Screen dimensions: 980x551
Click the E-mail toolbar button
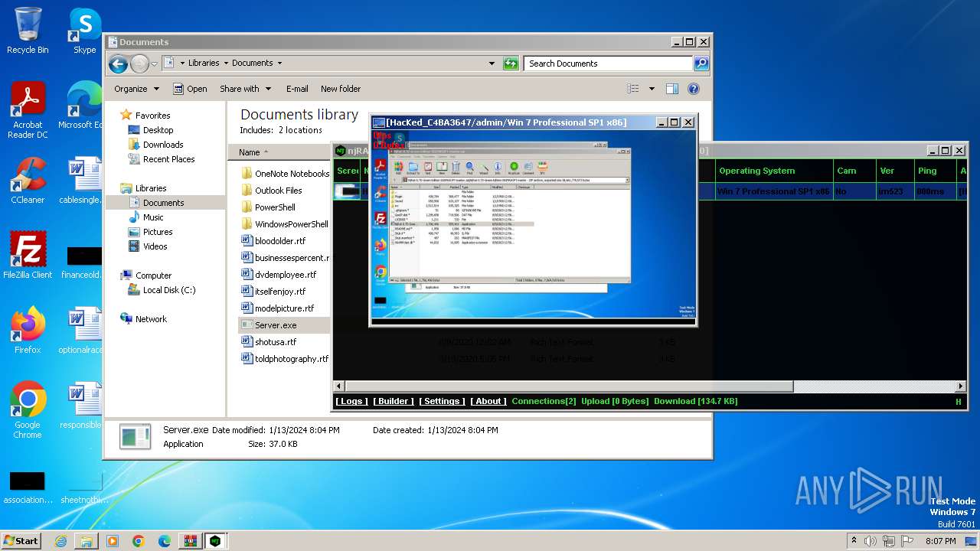297,89
